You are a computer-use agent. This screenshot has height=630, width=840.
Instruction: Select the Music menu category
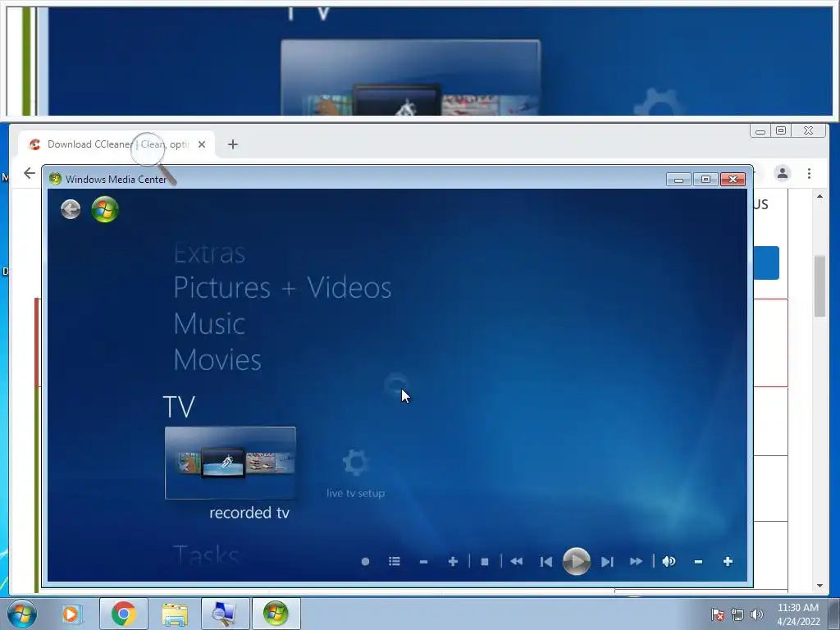209,323
